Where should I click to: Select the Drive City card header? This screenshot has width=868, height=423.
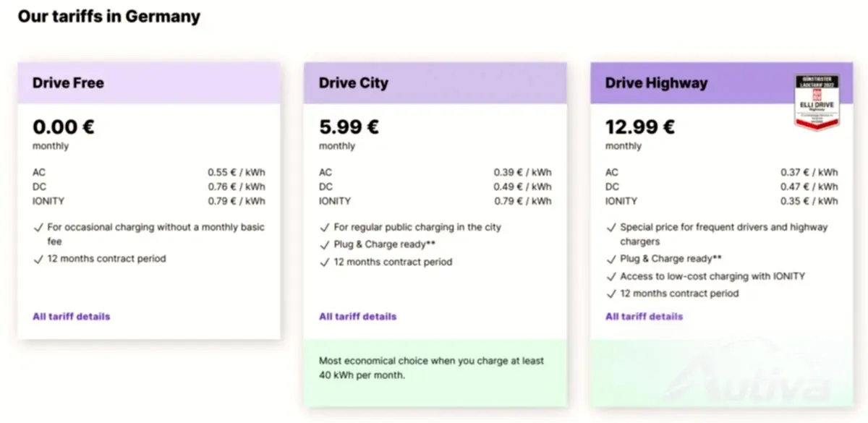[x=435, y=82]
